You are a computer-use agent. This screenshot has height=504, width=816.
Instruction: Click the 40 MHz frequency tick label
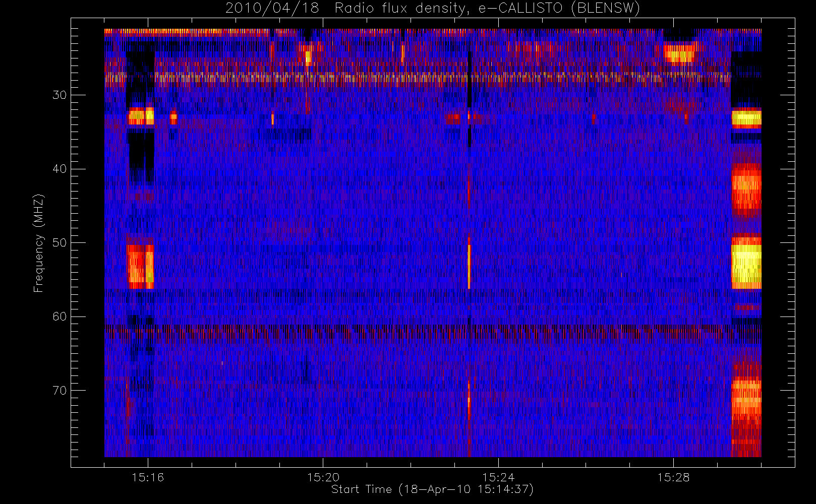60,169
